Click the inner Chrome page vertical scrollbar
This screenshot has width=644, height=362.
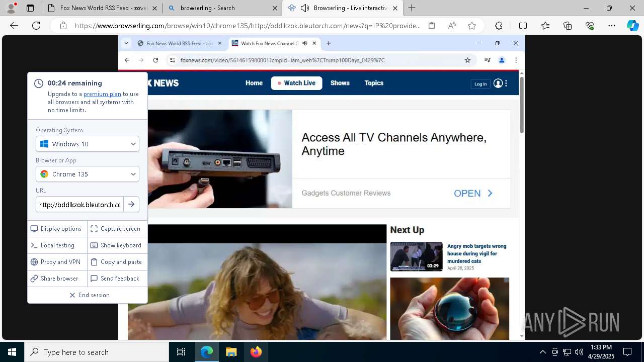(522, 106)
